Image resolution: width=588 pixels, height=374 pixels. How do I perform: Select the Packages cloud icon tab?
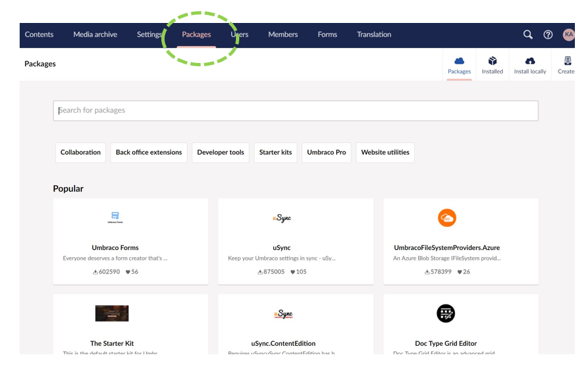click(459, 65)
